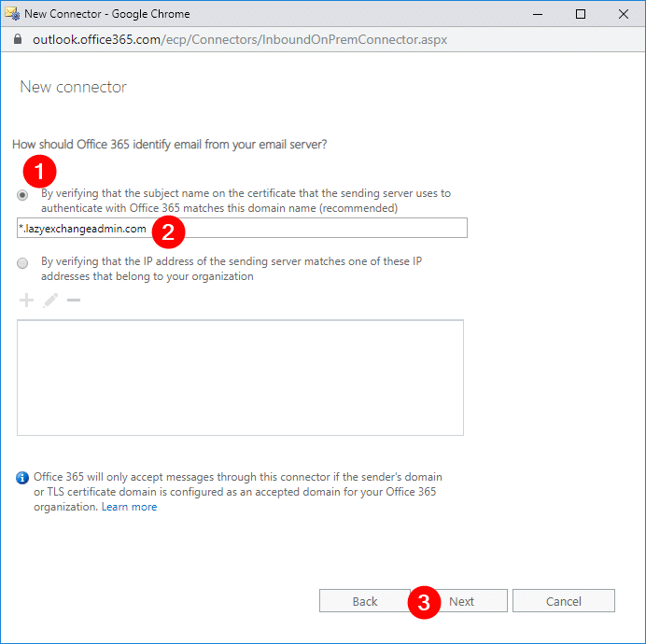646x644 pixels.
Task: Click the domain name input field
Action: 242,228
